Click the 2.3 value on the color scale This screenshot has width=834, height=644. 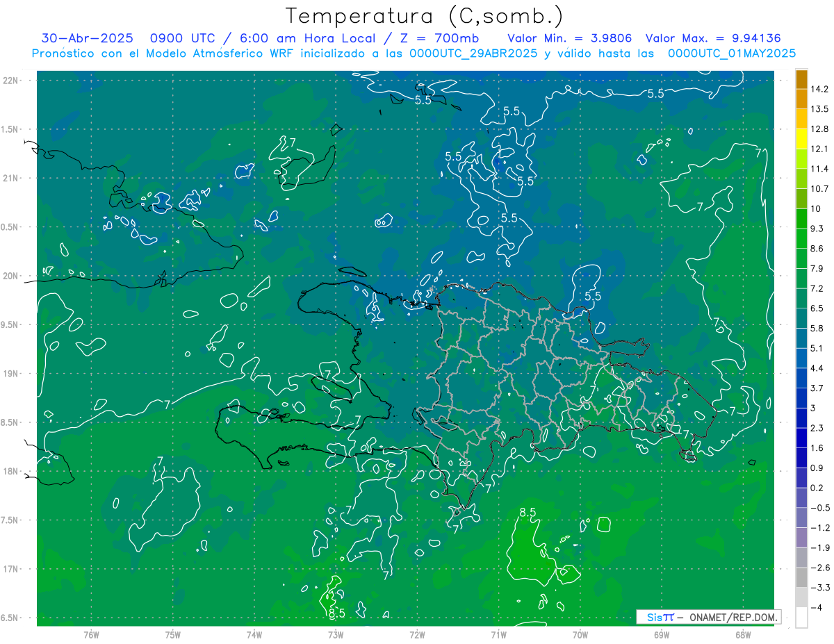(817, 428)
